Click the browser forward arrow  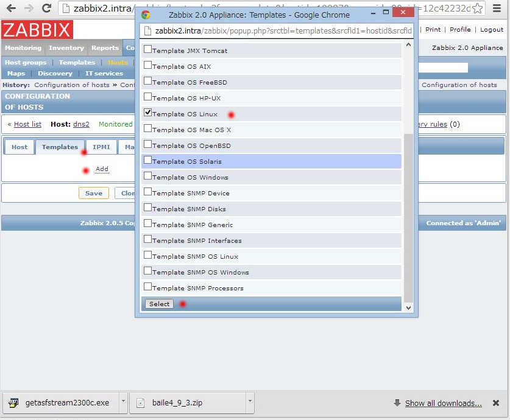[29, 8]
